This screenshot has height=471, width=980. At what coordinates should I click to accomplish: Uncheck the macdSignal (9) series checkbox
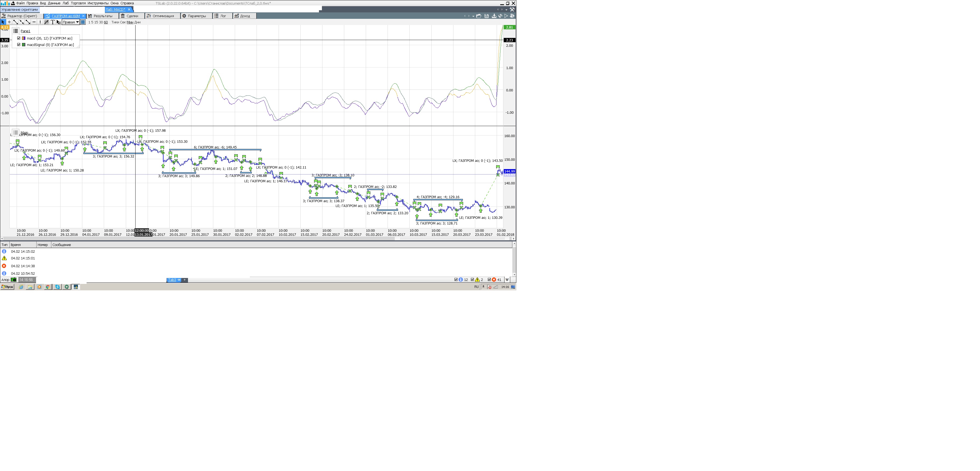(x=19, y=44)
